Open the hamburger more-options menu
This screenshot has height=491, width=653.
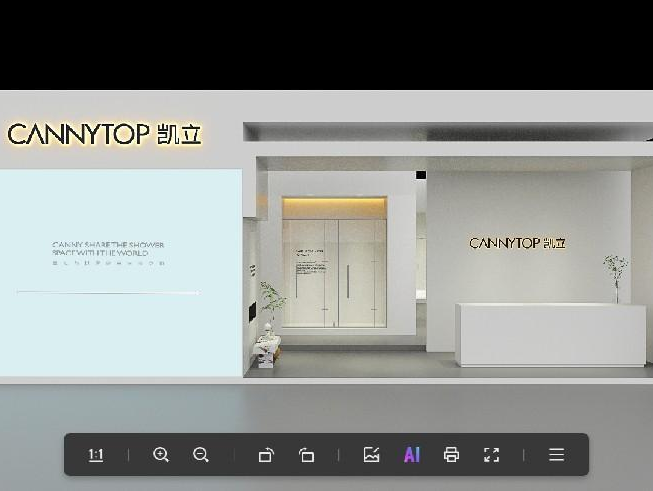click(x=557, y=455)
